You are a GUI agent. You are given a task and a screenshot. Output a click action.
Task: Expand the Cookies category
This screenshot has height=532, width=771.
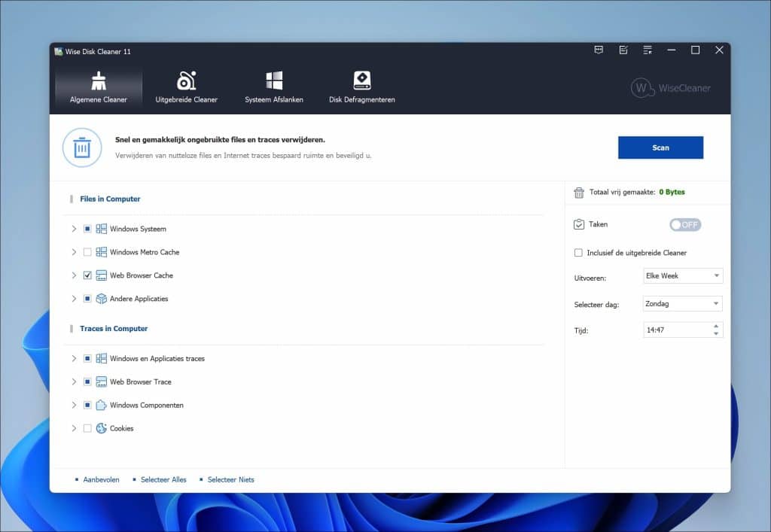(74, 428)
